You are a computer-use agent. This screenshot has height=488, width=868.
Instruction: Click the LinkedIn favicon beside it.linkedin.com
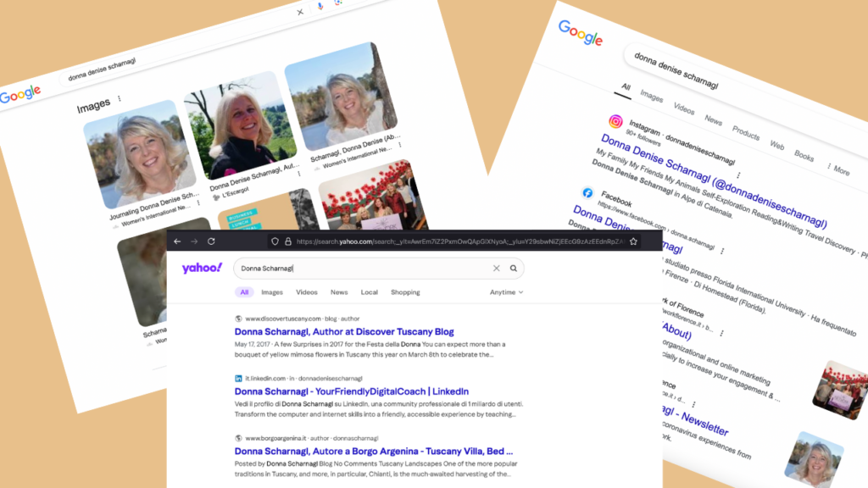coord(238,379)
